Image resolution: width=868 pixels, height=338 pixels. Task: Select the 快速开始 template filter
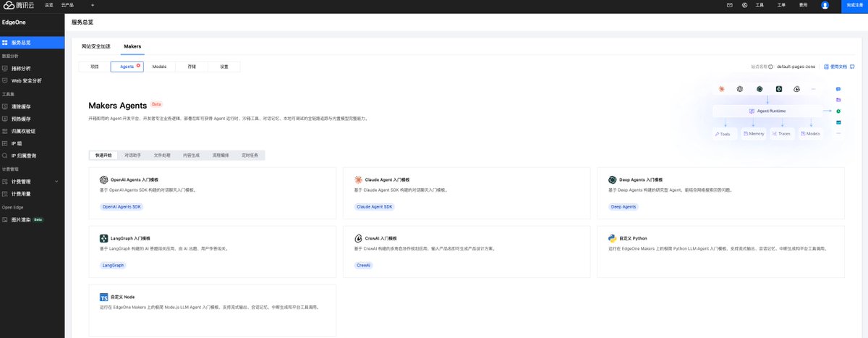coord(103,155)
